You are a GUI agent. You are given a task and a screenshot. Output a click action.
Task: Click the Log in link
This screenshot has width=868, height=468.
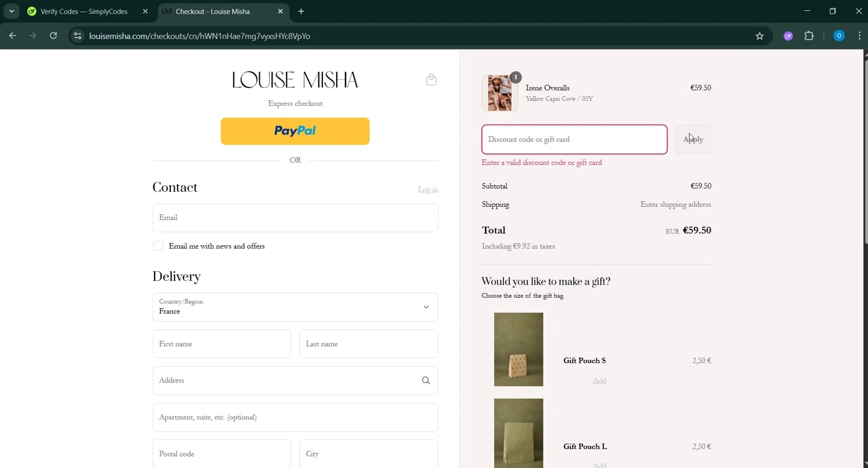pyautogui.click(x=428, y=189)
